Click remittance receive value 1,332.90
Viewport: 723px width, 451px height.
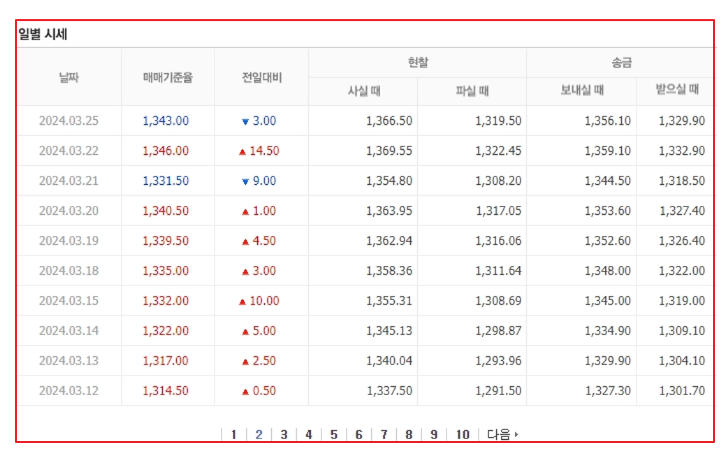click(x=682, y=151)
